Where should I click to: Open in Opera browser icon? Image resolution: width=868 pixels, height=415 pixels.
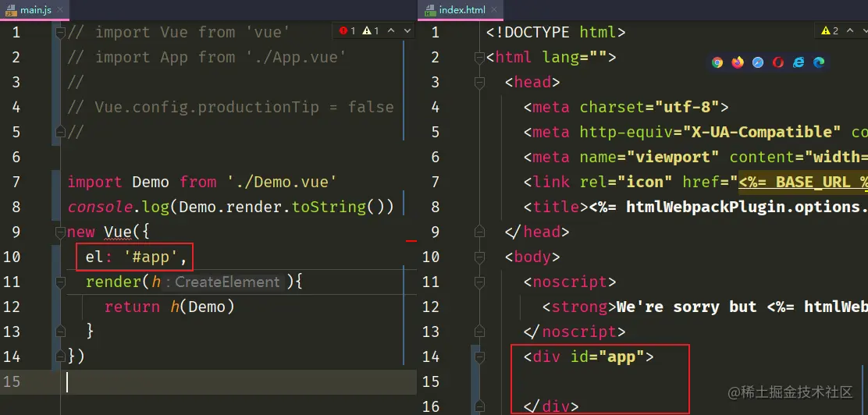point(778,62)
